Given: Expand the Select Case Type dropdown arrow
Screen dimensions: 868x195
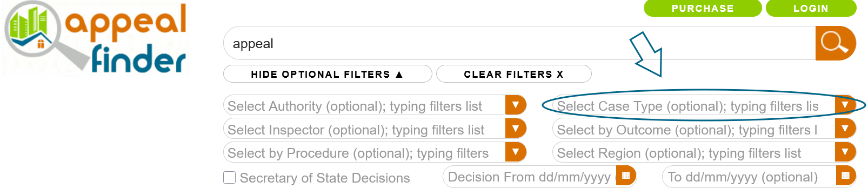Looking at the screenshot, I should [x=845, y=105].
